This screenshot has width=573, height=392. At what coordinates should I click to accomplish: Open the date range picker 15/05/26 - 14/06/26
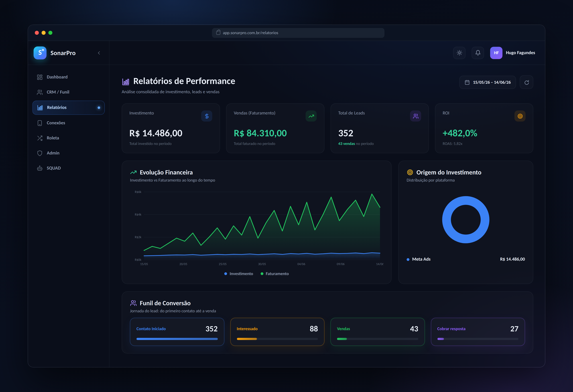click(x=488, y=82)
